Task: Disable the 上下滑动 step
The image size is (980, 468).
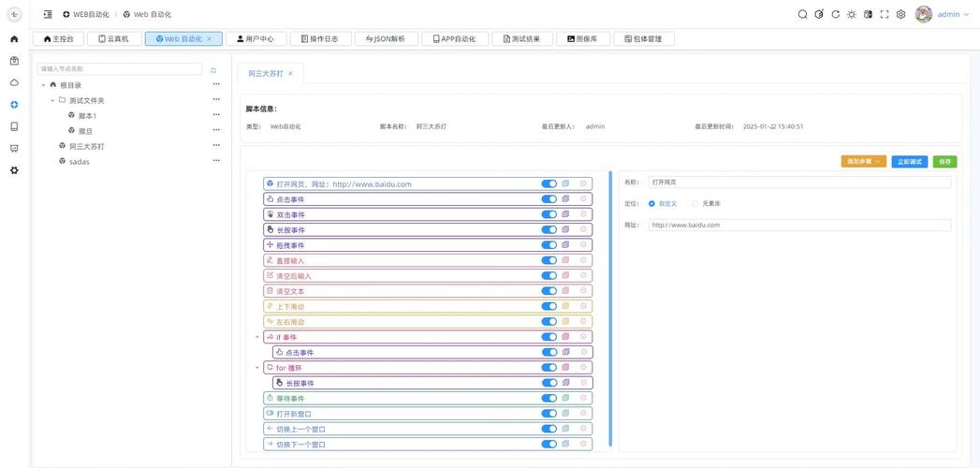Action: coord(549,306)
